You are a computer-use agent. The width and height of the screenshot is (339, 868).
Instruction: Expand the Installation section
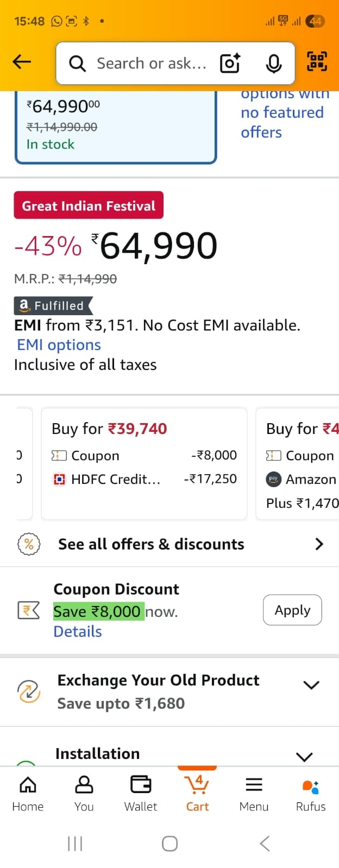[x=304, y=756]
